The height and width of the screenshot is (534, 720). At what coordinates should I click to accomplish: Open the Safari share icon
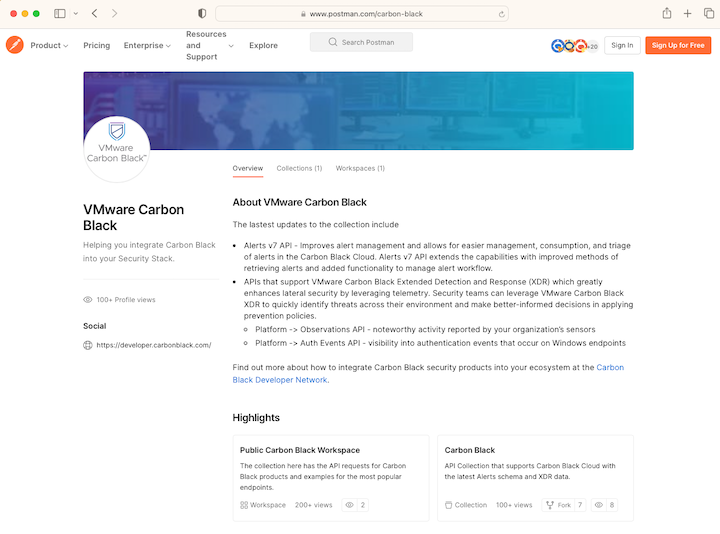(667, 13)
